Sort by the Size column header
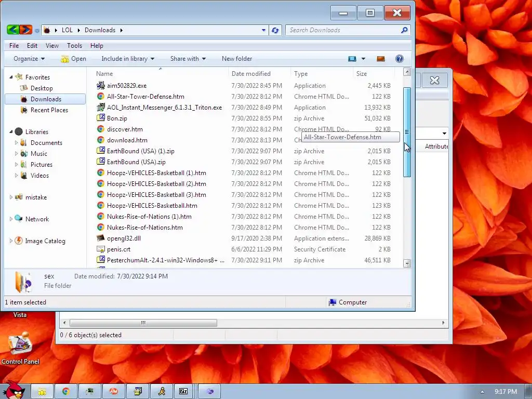Image resolution: width=532 pixels, height=399 pixels. (x=374, y=74)
